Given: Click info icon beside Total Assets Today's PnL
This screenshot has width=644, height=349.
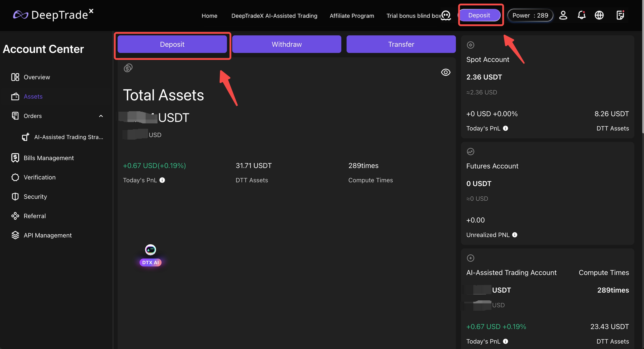Looking at the screenshot, I should coord(162,180).
